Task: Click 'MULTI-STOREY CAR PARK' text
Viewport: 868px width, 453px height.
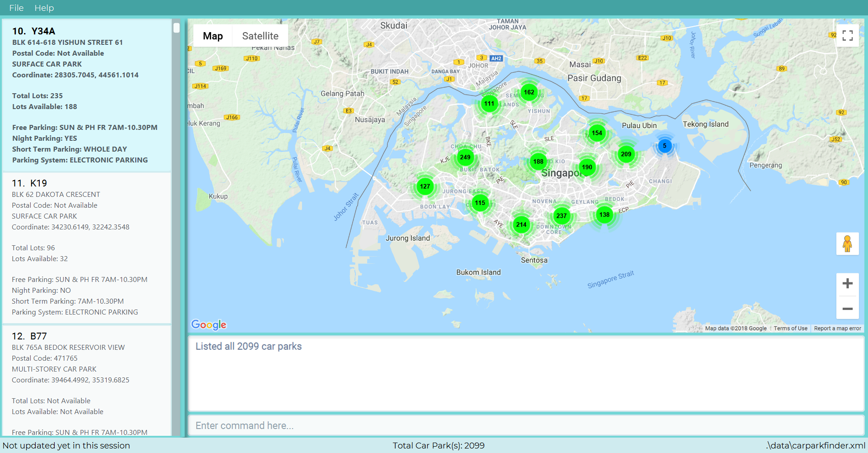Action: coord(54,369)
